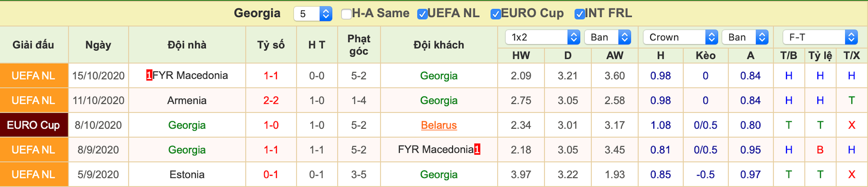Open the 2-2 score of Armenia match
The image size is (868, 187).
(271, 100)
